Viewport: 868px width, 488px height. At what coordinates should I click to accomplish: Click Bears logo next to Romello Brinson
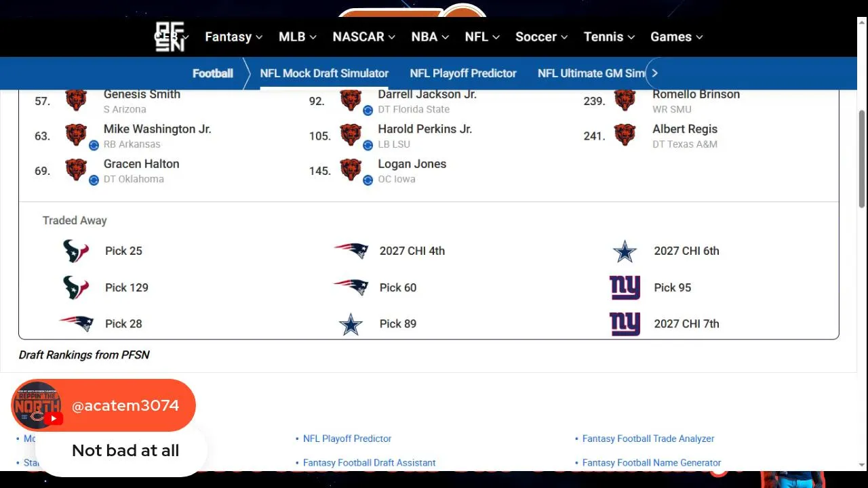tap(625, 100)
